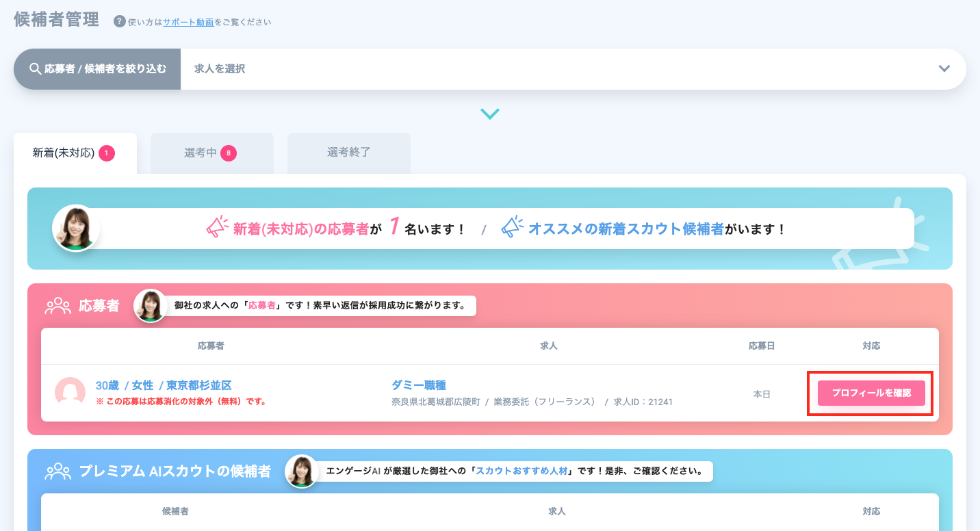The image size is (980, 531).
Task: Expand filters with the teal chevron
Action: pyautogui.click(x=490, y=114)
